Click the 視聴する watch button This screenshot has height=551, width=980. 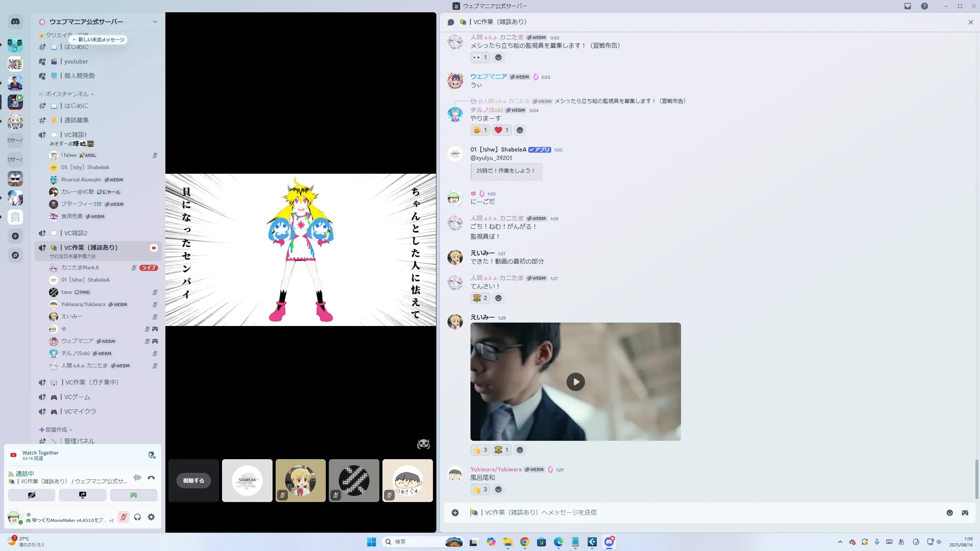tap(194, 481)
